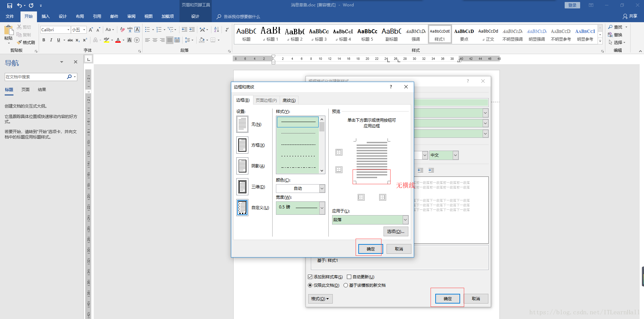This screenshot has height=319, width=644.
Task: Check the 自动更新 checkbox
Action: pos(349,277)
